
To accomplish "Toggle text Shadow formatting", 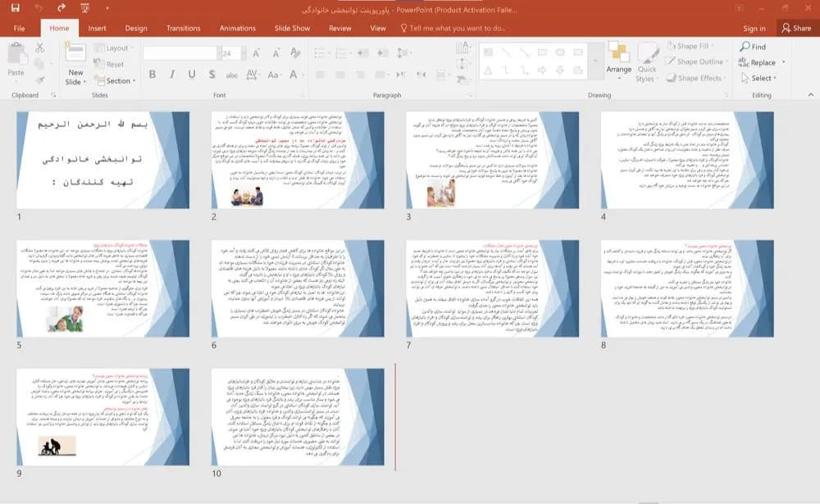I will 212,75.
